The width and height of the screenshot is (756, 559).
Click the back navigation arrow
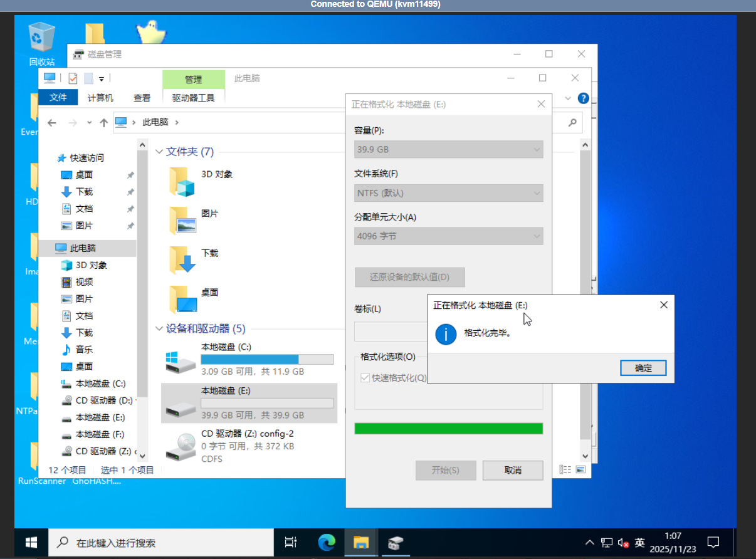(52, 123)
